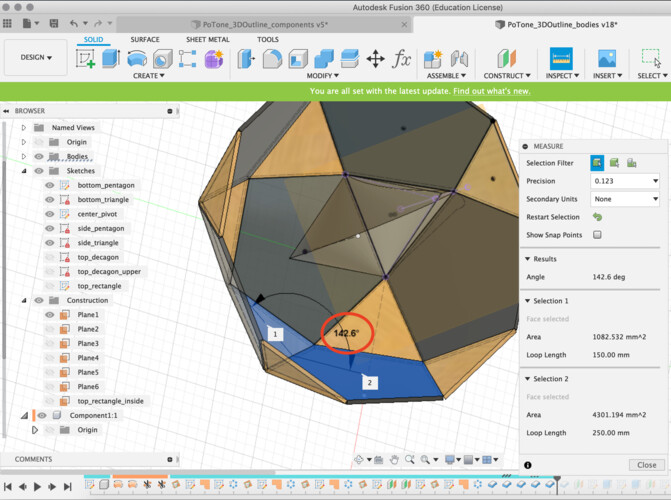
Task: Jump to timeline start
Action: [8, 487]
